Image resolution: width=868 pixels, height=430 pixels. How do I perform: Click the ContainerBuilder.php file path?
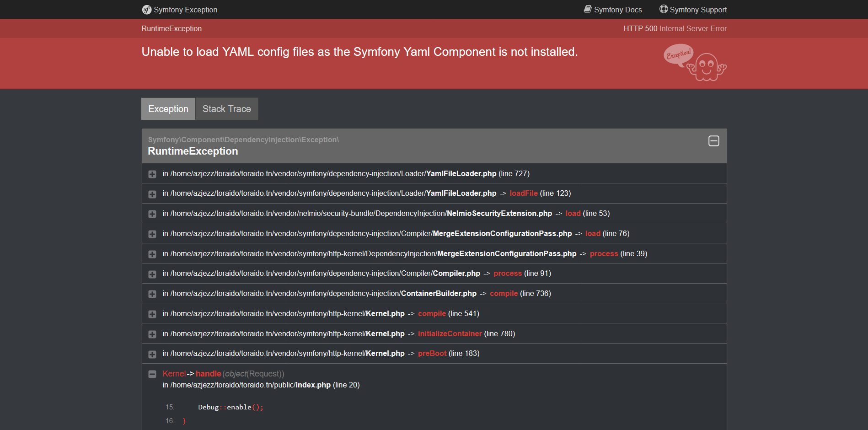coord(323,294)
